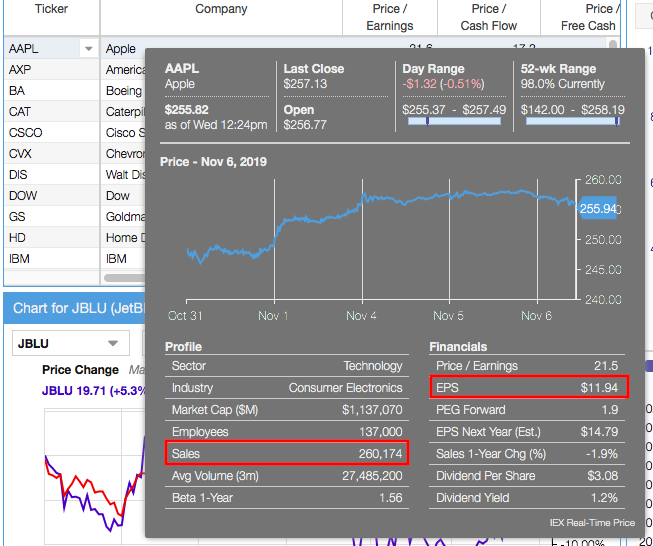Screen dimensions: 653x546
Task: Click the Chart for JBLU panel header
Action: point(75,308)
